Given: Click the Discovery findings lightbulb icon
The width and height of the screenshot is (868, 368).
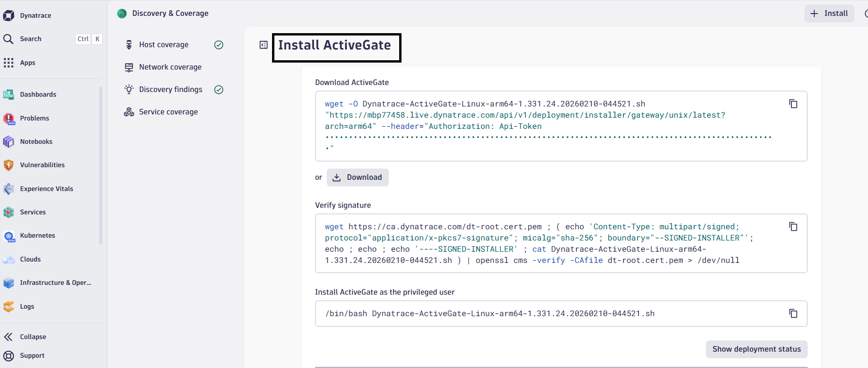Looking at the screenshot, I should tap(129, 89).
